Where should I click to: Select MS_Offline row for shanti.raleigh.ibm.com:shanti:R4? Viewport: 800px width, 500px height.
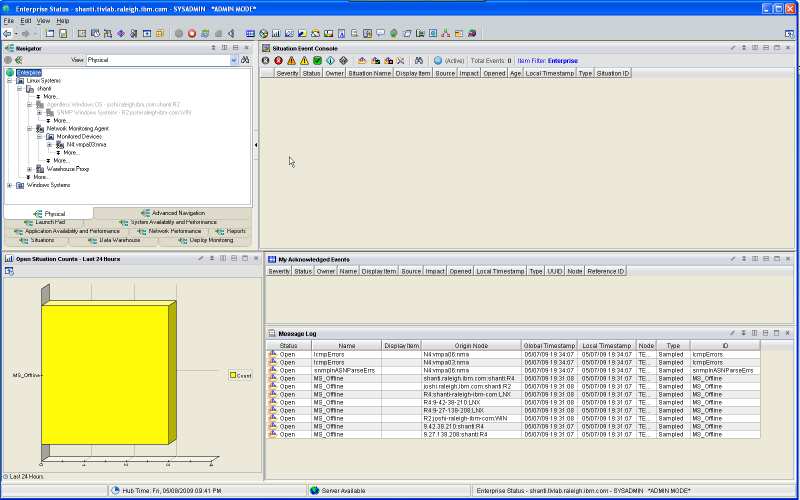pyautogui.click(x=513, y=379)
